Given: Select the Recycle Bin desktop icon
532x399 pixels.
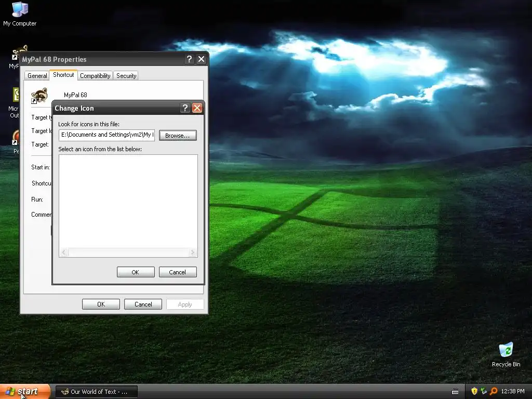Looking at the screenshot, I should [506, 355].
